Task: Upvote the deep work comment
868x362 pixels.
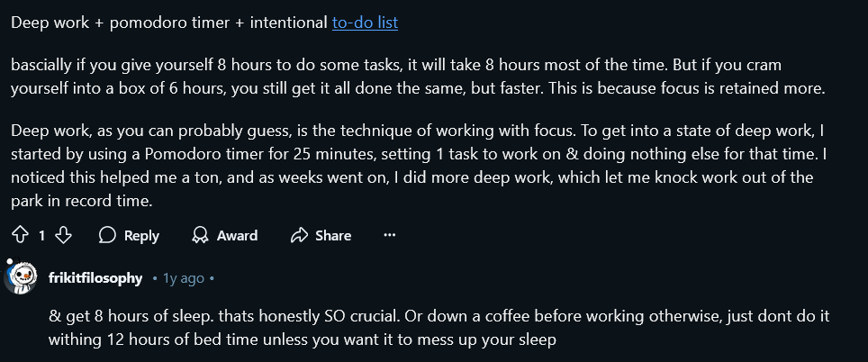Action: pos(21,235)
